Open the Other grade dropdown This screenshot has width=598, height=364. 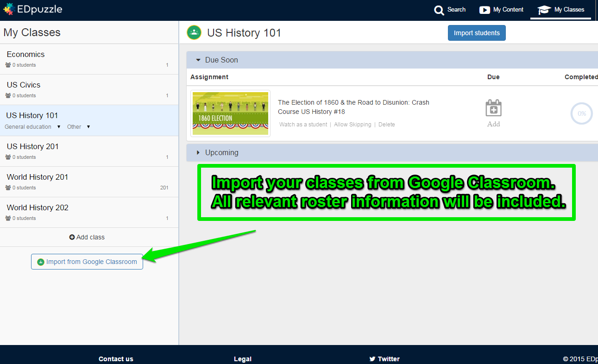(78, 127)
